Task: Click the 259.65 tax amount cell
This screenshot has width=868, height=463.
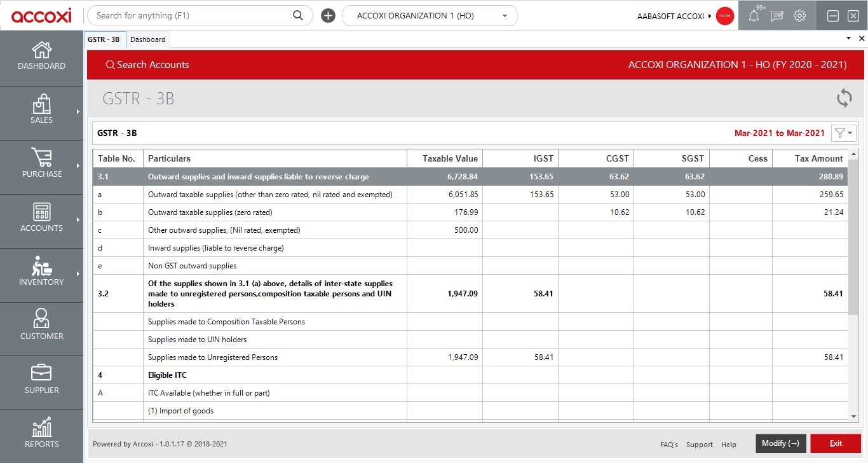Action: [x=810, y=195]
